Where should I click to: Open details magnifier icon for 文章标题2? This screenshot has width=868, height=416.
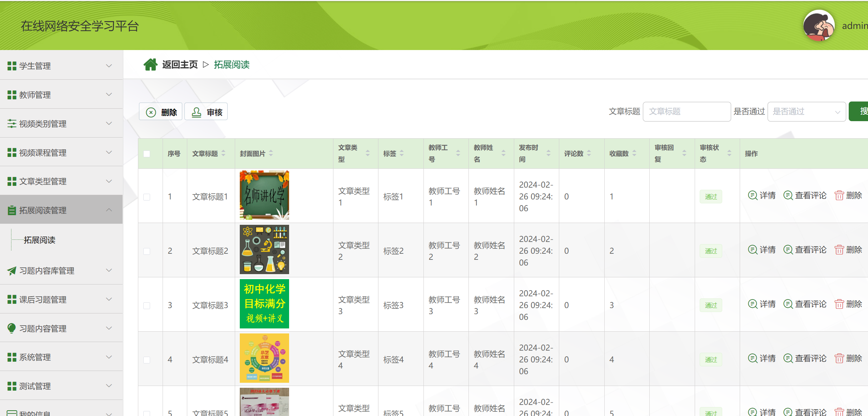[x=752, y=250]
